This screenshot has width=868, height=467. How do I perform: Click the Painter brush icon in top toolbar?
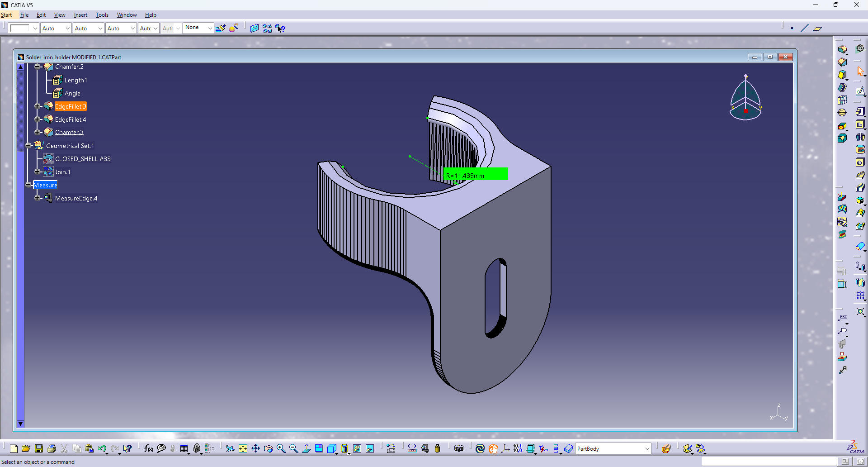220,28
